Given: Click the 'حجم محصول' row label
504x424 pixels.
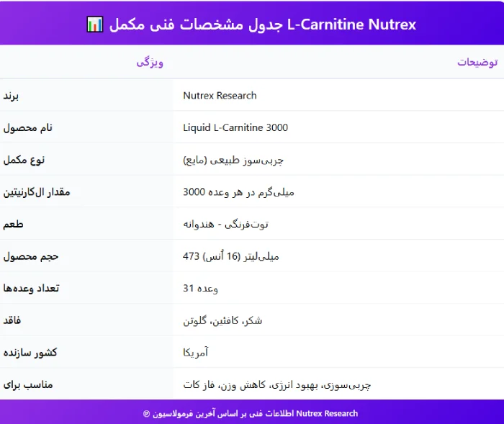Looking at the screenshot, I should click(31, 256).
